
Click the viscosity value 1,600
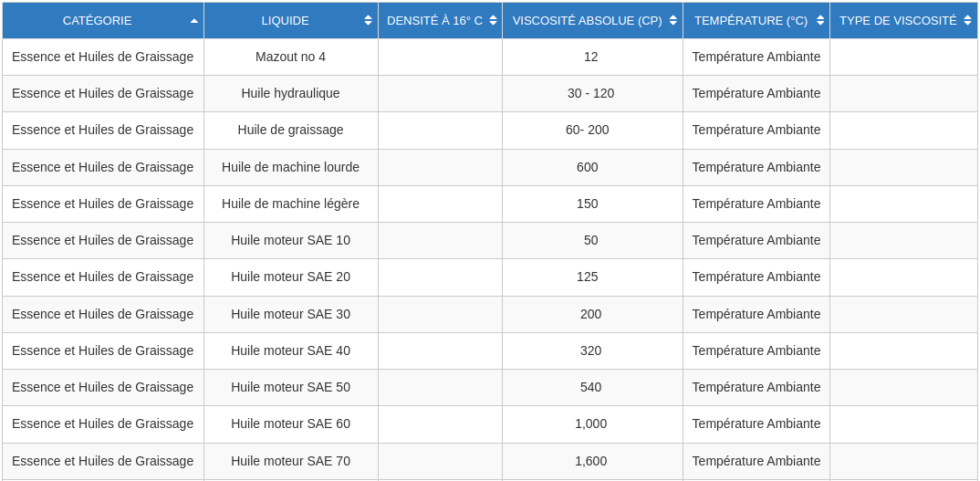tap(590, 461)
